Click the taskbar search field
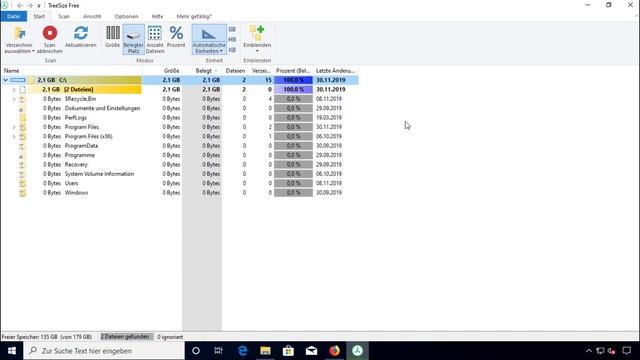This screenshot has width=640, height=360. coord(104,351)
